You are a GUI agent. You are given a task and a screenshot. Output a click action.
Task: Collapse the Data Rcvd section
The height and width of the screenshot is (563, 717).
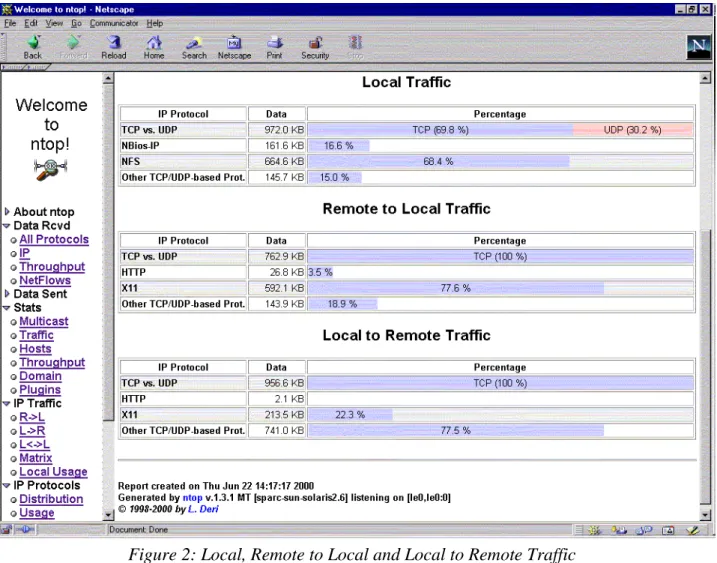click(x=6, y=225)
